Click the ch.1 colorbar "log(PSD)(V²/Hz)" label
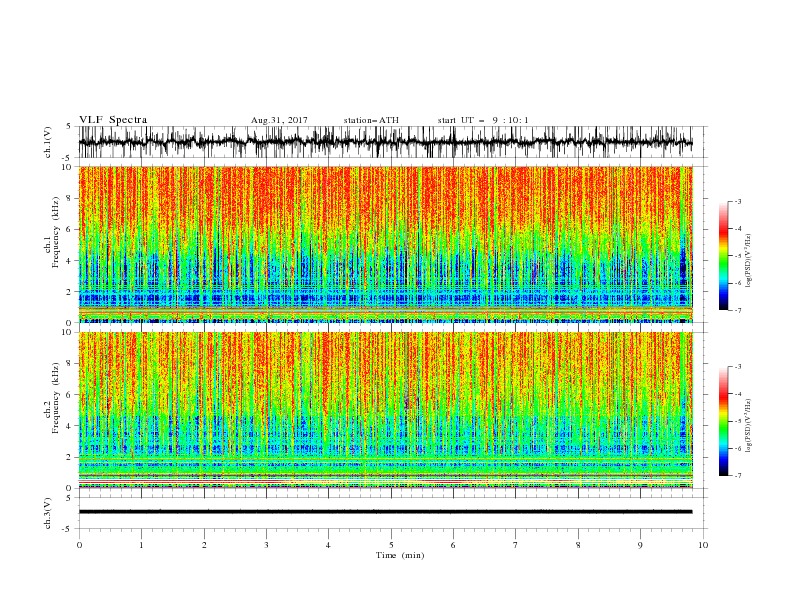 (749, 261)
